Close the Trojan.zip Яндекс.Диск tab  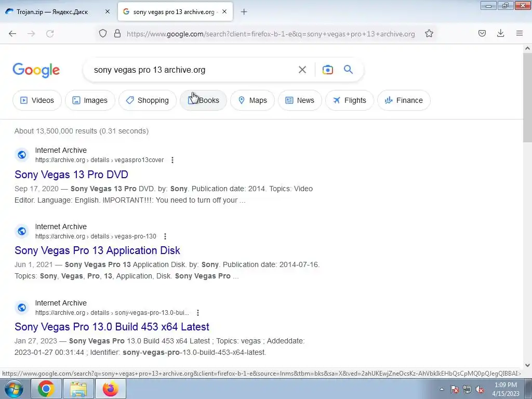click(x=107, y=11)
